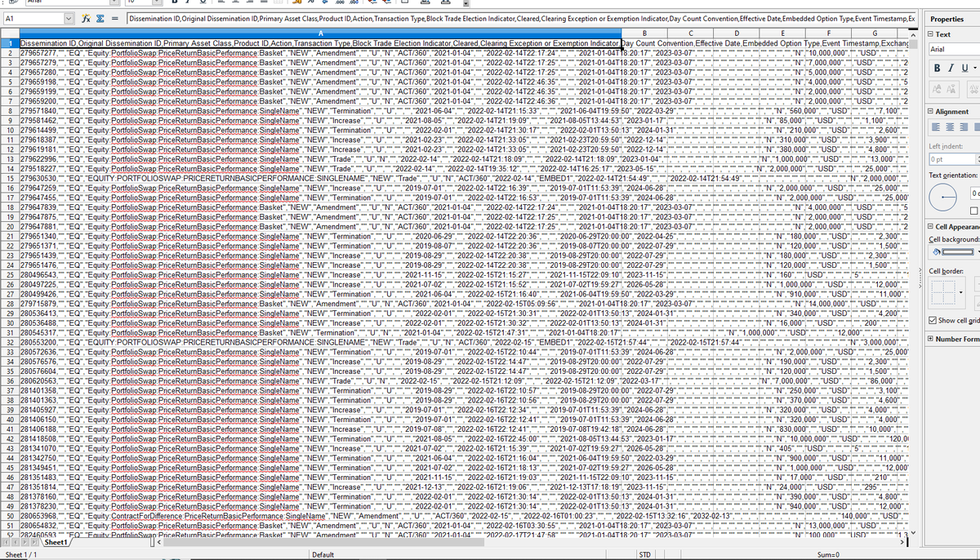Click Sum=0 in the status bar
This screenshot has width=980, height=560.
840,554
